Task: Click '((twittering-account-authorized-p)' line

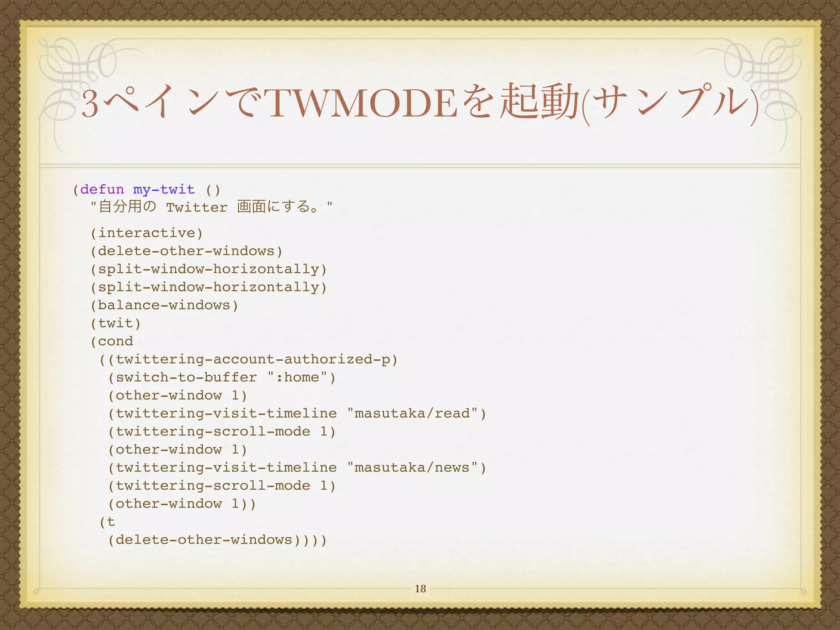Action: click(249, 359)
